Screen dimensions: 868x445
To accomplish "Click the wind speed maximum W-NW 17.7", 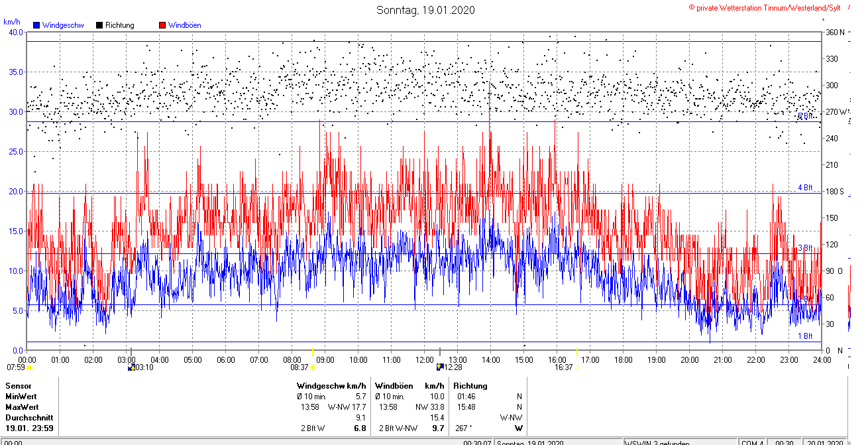I will [x=347, y=407].
